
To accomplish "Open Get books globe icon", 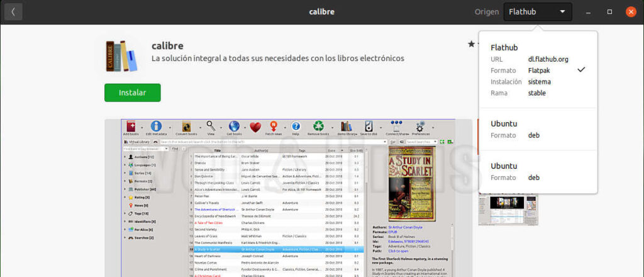I will (x=234, y=127).
